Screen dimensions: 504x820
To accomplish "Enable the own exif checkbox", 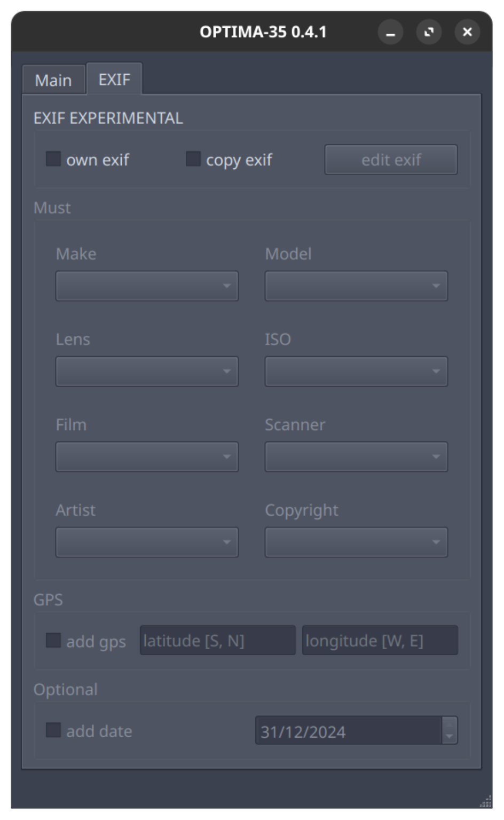I will click(x=53, y=159).
